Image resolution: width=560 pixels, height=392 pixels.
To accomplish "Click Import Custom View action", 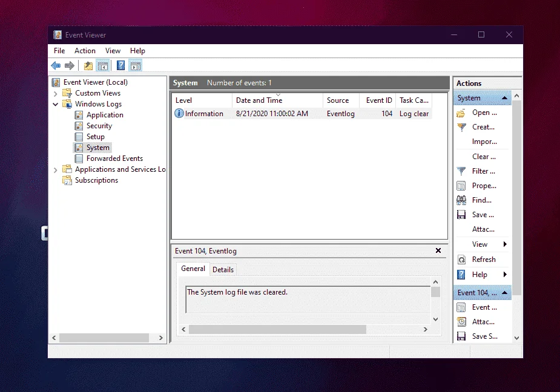I will (484, 142).
